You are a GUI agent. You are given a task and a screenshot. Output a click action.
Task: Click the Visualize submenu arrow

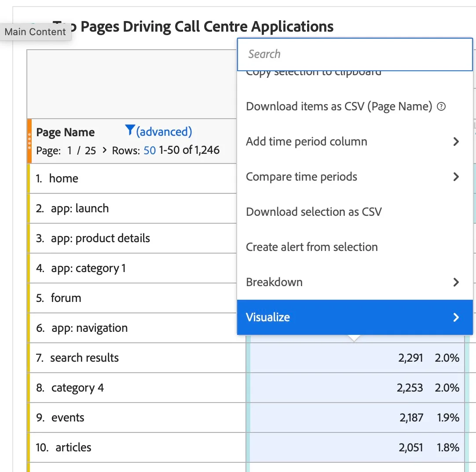coord(456,317)
